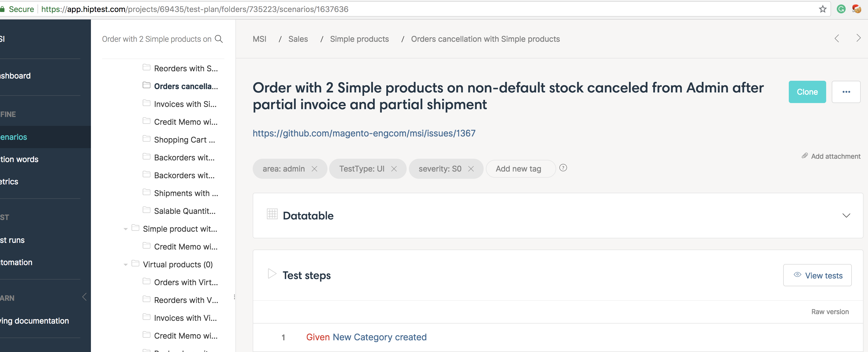Remove the 'area: admin' tag
868x352 pixels.
tap(314, 169)
